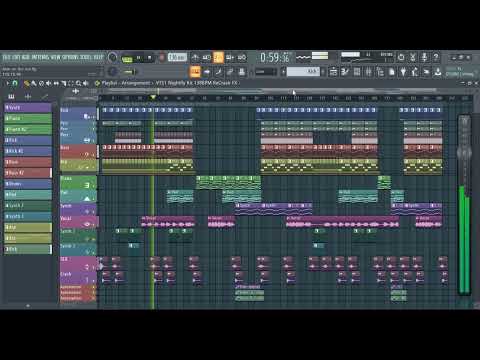The image size is (480, 360).
Task: Toggle pattern/song mode switch
Action: (127, 59)
